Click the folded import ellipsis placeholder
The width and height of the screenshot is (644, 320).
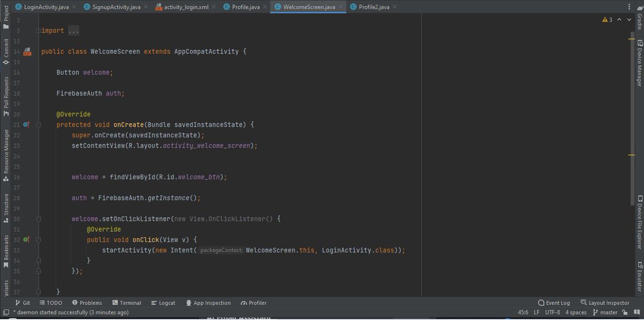tap(74, 31)
